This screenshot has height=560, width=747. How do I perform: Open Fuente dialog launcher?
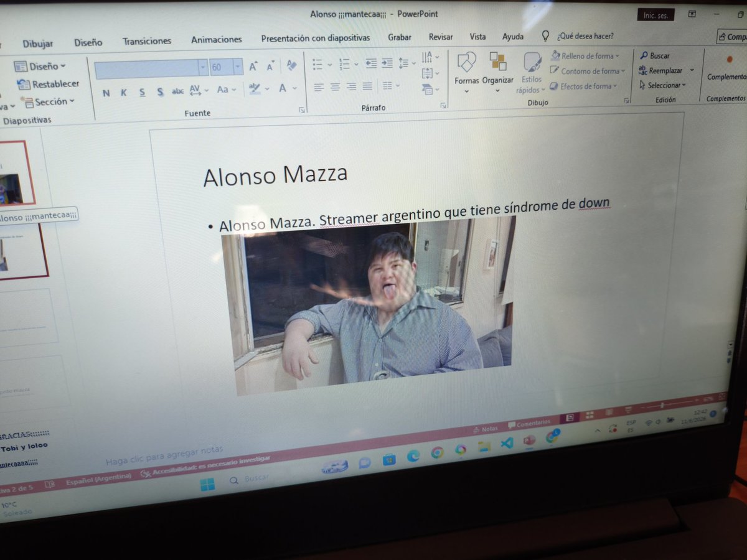click(302, 110)
